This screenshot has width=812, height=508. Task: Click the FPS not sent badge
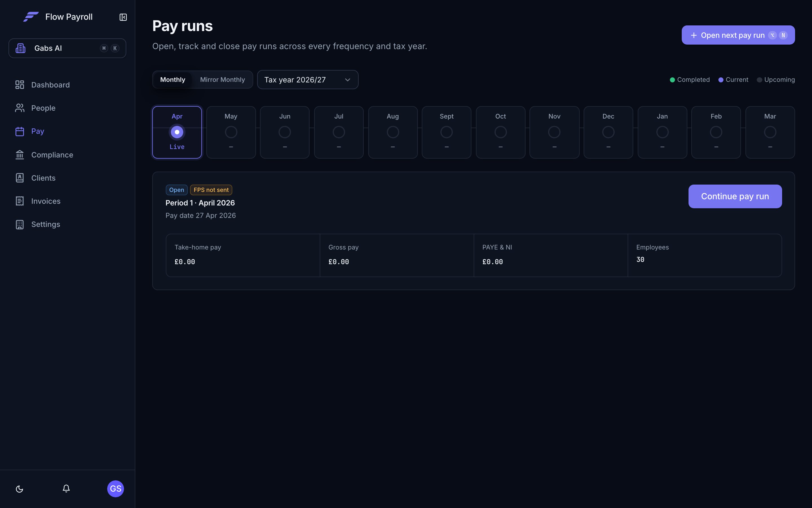click(211, 190)
